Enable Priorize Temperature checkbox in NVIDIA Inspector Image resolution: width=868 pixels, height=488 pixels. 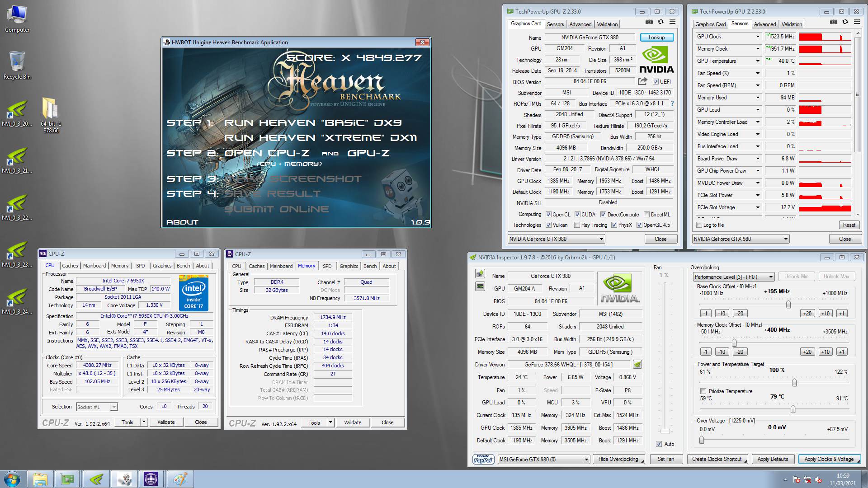point(703,391)
